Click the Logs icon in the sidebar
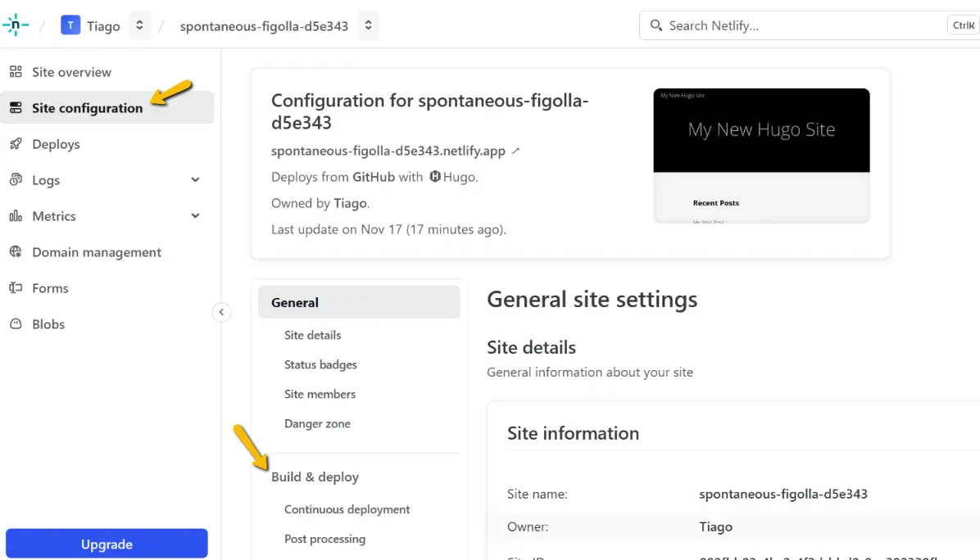This screenshot has height=560, width=980. click(x=15, y=180)
